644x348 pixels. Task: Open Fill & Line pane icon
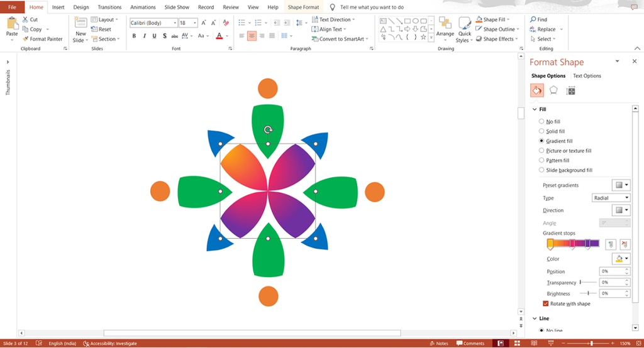pyautogui.click(x=537, y=90)
